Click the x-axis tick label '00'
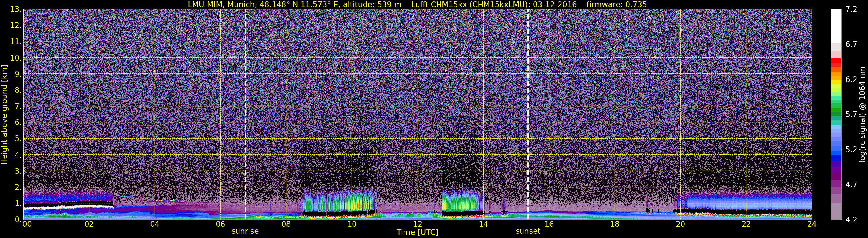The height and width of the screenshot is (238, 868). [27, 224]
